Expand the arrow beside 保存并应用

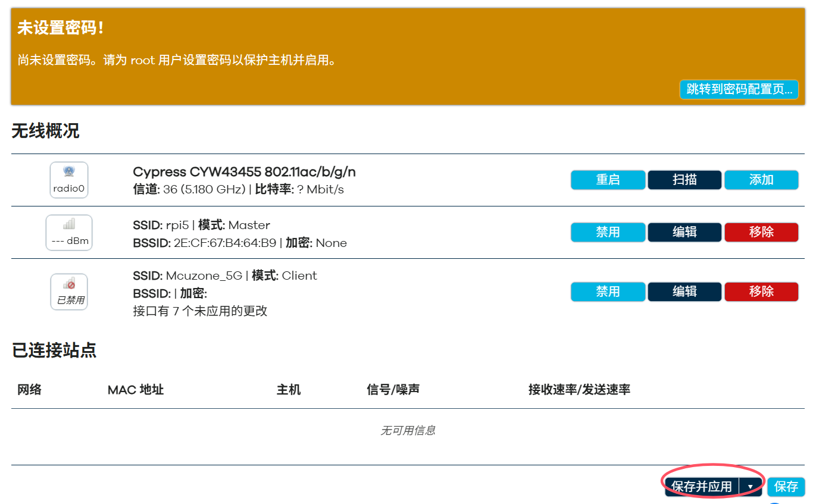tap(751, 486)
